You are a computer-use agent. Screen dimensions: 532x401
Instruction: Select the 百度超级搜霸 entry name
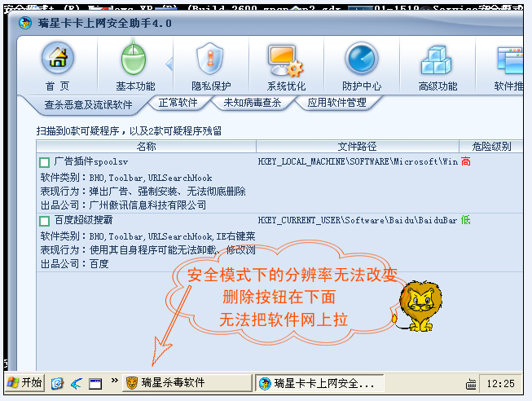pos(83,220)
